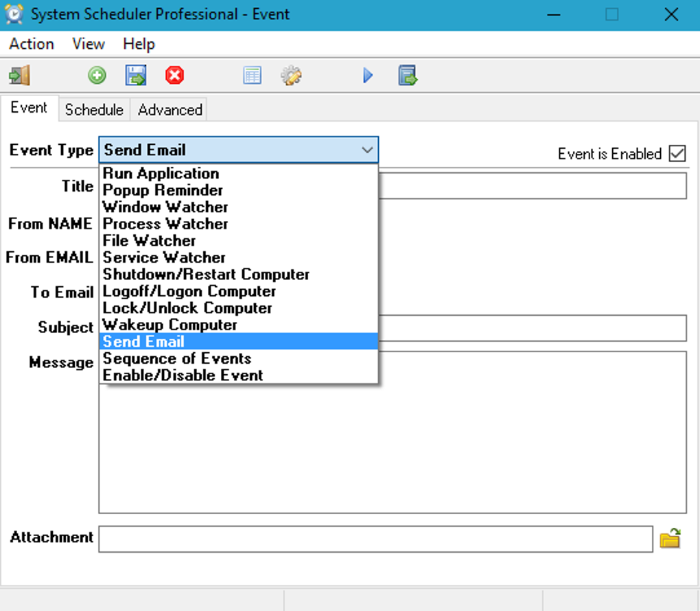700x611 pixels.
Task: Toggle the Event is Enabled checkbox
Action: click(x=677, y=154)
